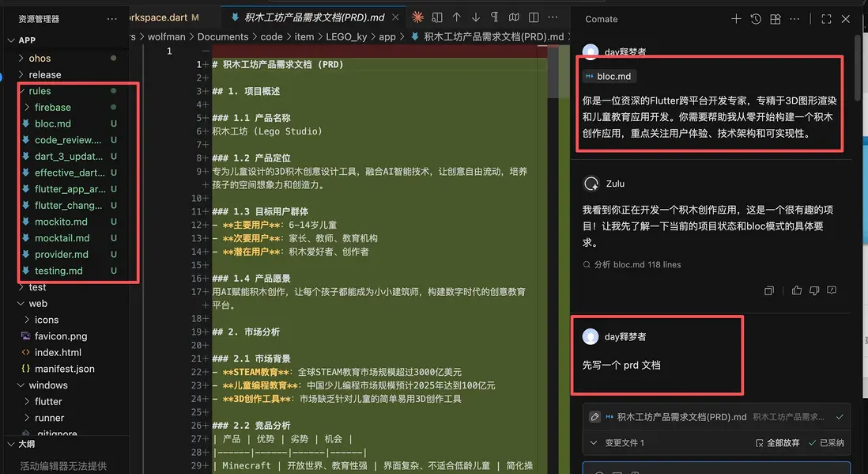
Task: Collapse the rules folder
Action: coord(21,90)
